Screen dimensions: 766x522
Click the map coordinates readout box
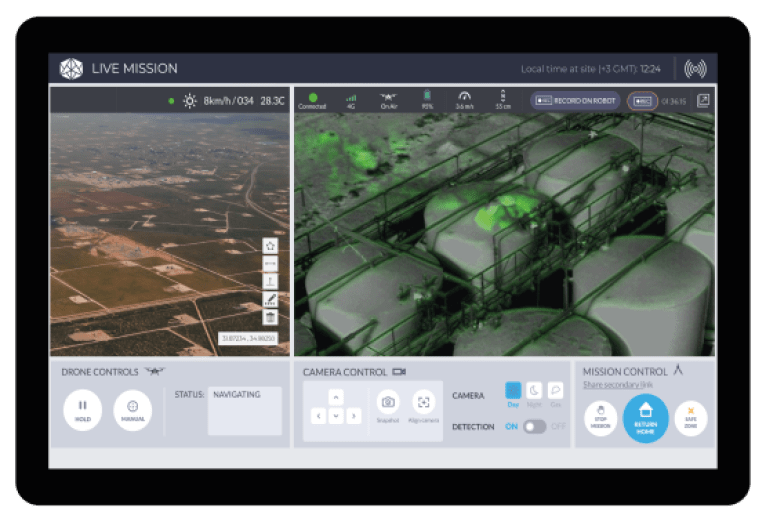(248, 338)
